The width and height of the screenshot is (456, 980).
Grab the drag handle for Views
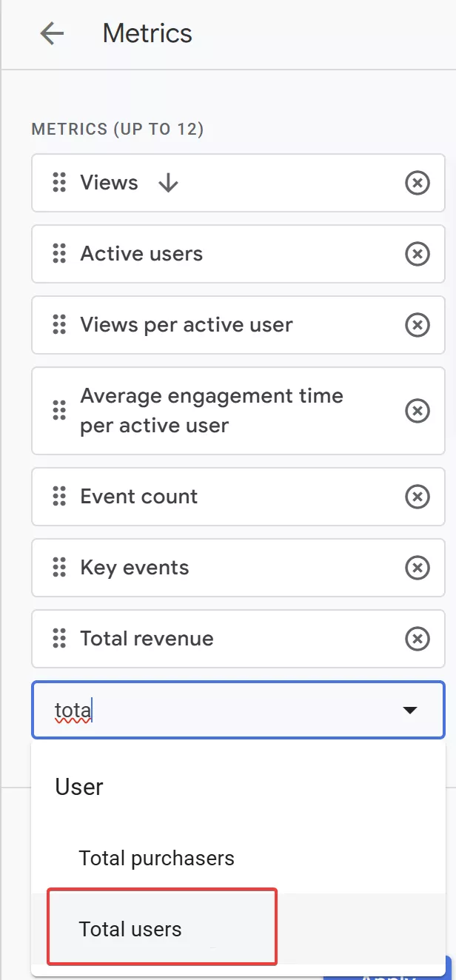[x=59, y=183]
